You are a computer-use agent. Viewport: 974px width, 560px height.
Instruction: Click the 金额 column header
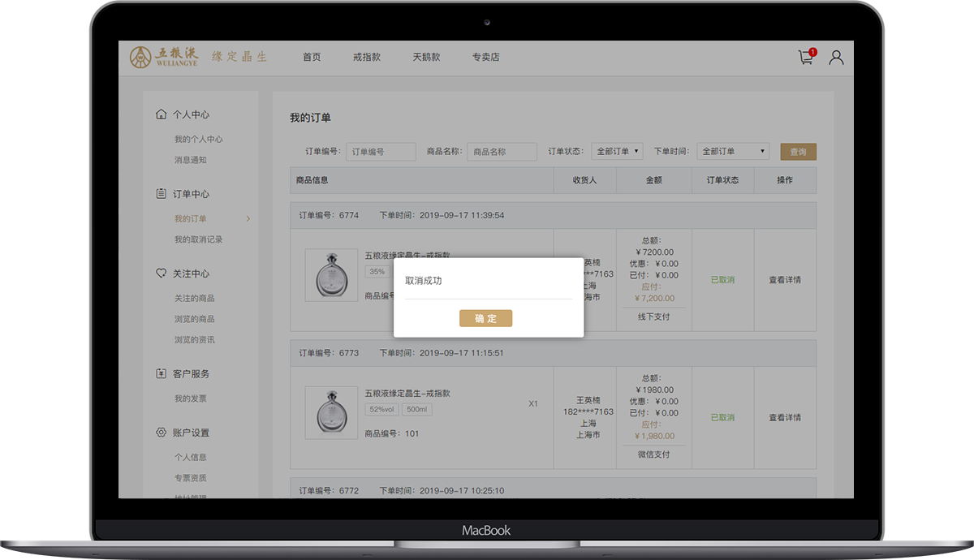click(654, 180)
